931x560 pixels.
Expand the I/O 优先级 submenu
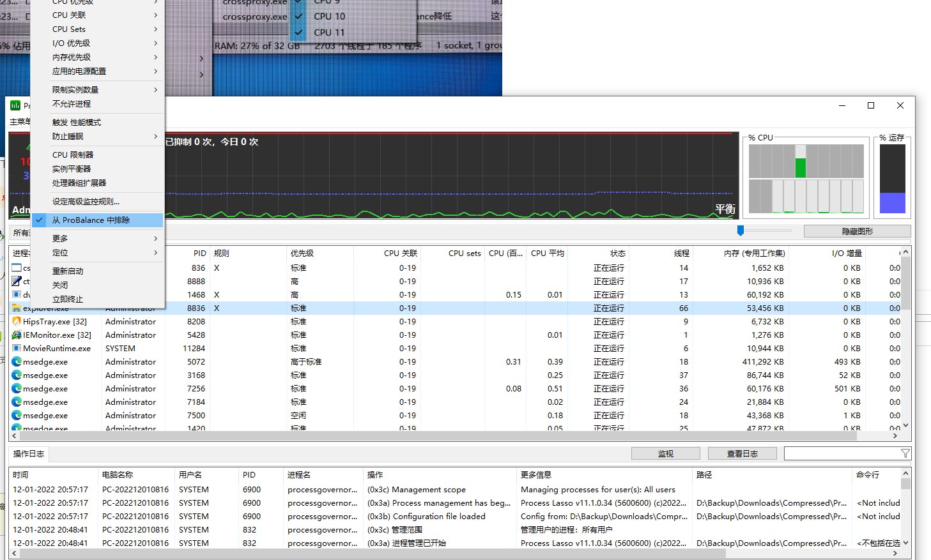98,43
